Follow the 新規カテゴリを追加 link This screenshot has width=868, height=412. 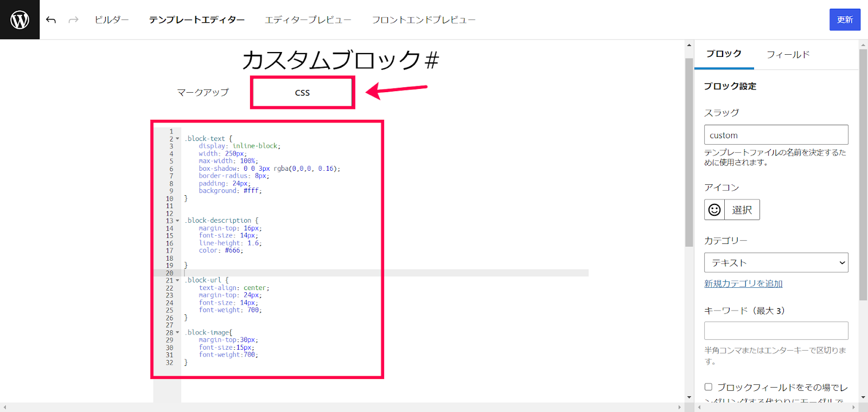click(x=743, y=284)
